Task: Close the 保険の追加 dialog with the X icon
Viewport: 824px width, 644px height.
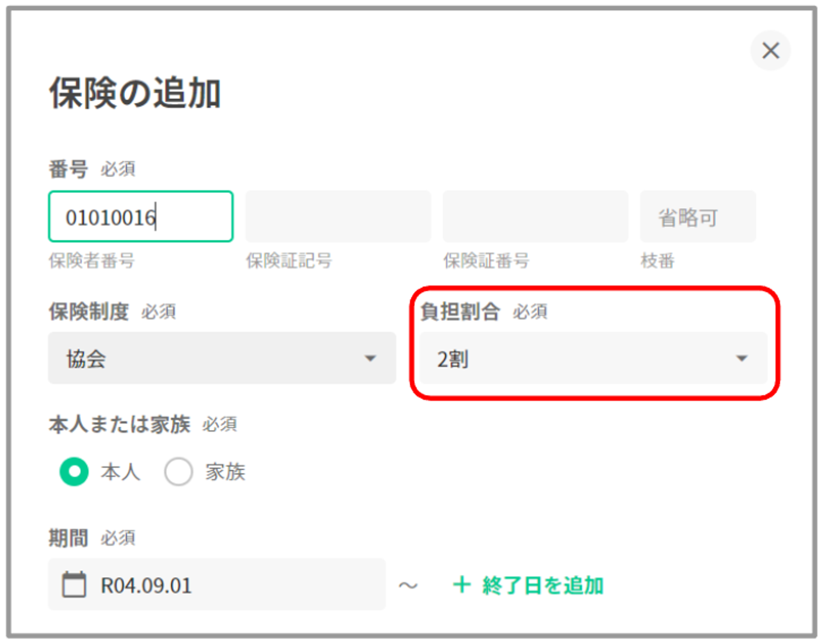Action: [x=770, y=51]
